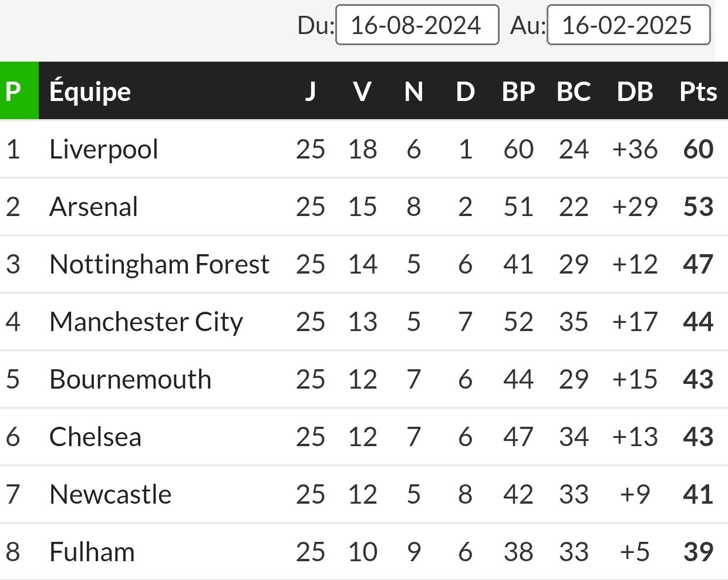
Task: Open the Chelsea team link
Action: tap(95, 437)
